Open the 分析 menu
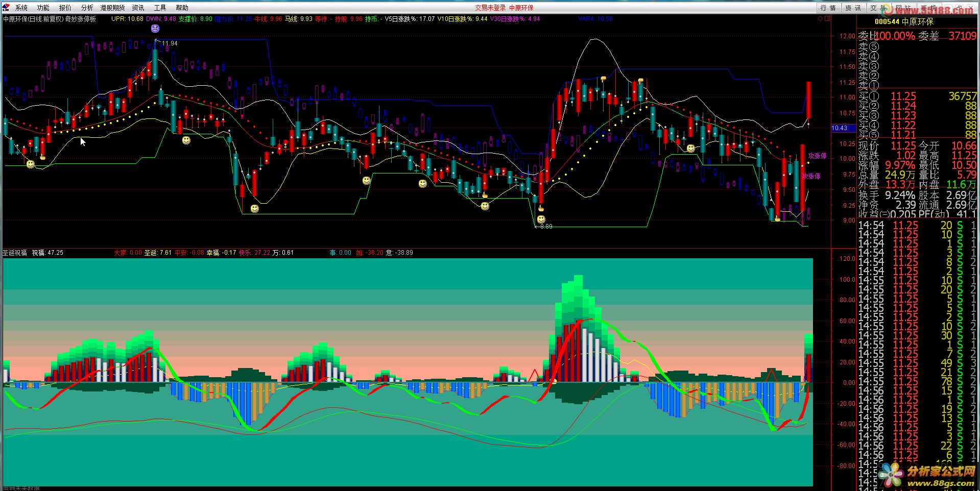Screen dimensions: 980x491 pos(87,8)
